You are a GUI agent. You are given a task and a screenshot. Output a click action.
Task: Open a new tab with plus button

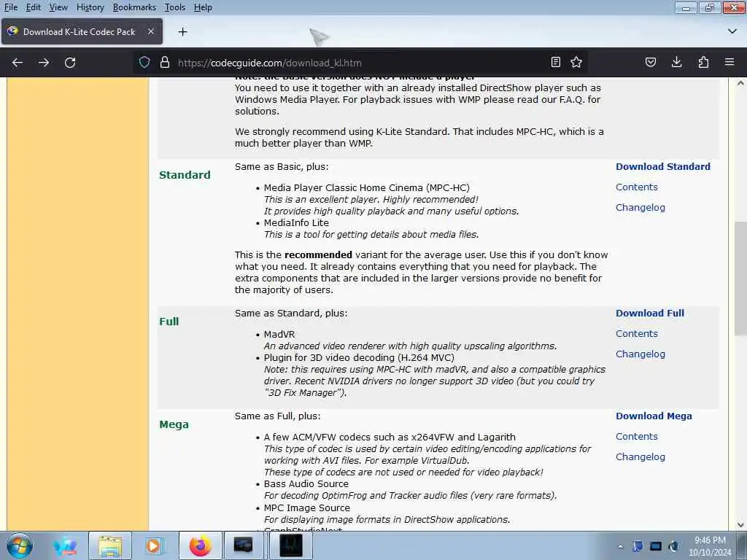click(182, 32)
